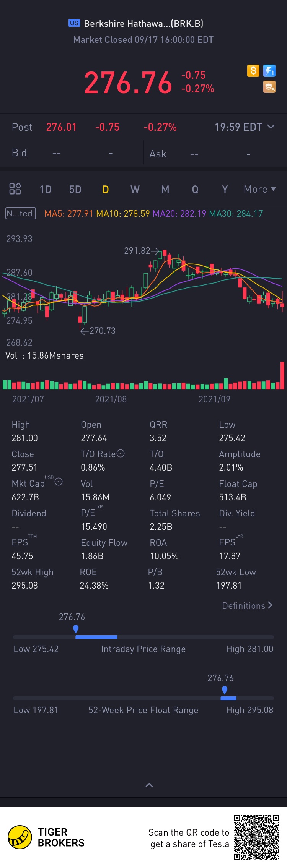Switch to the Y yearly chart tab

coord(225,190)
